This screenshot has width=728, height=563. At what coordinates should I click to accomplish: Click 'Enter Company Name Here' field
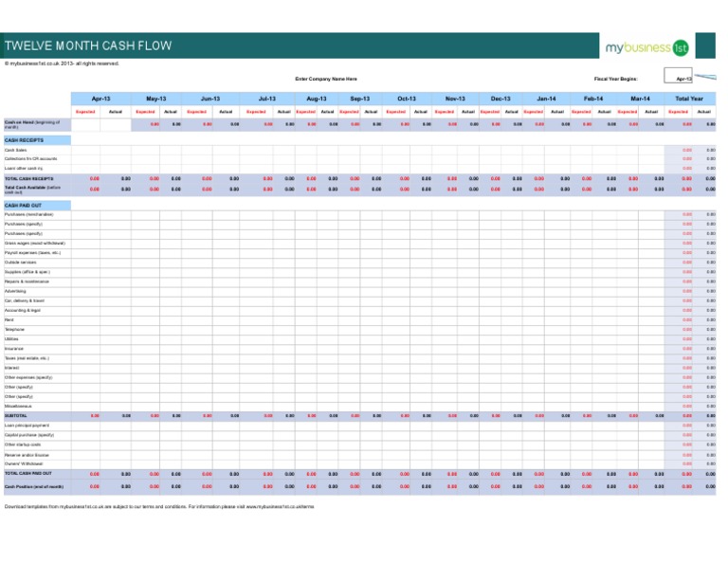click(326, 79)
